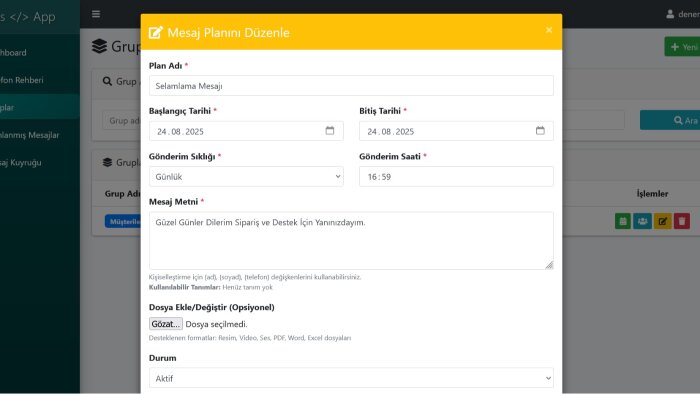Click the Gönderim Saati time field
Screen dimensions: 700x394
456,177
